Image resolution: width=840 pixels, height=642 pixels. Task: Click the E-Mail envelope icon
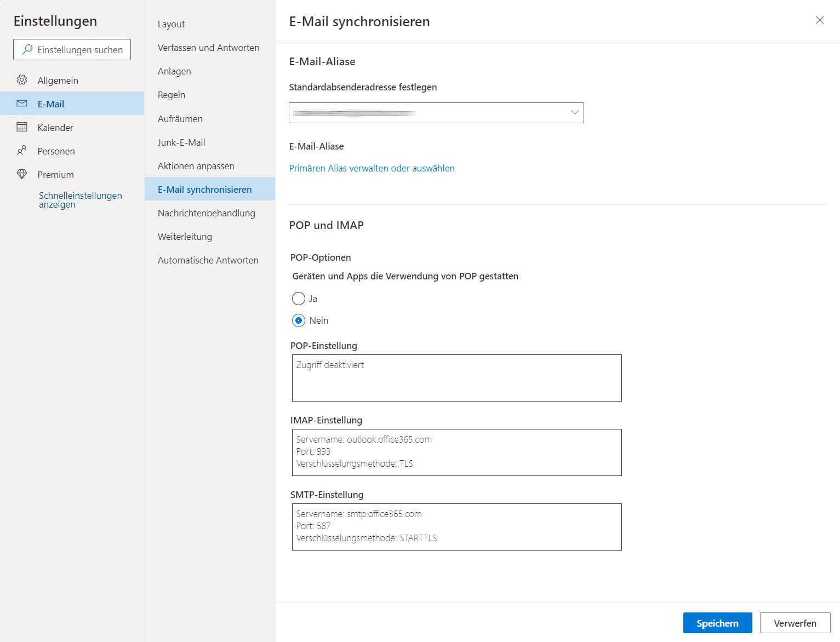click(x=22, y=104)
